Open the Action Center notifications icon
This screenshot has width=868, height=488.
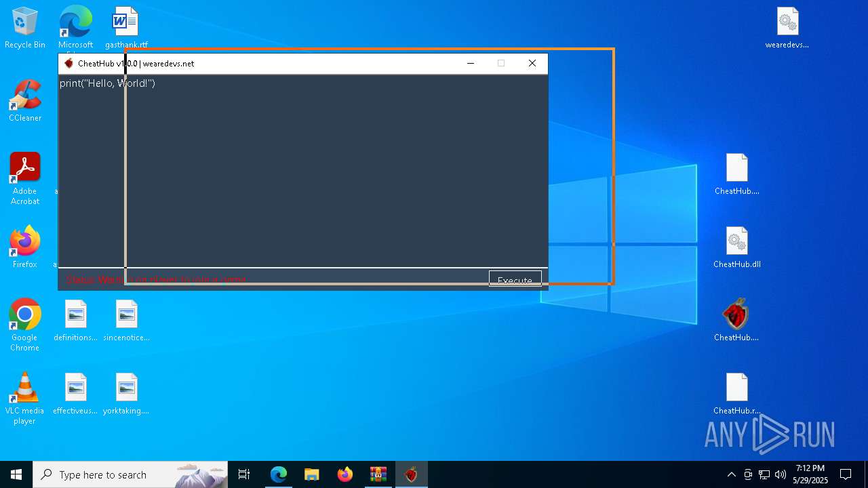(846, 474)
